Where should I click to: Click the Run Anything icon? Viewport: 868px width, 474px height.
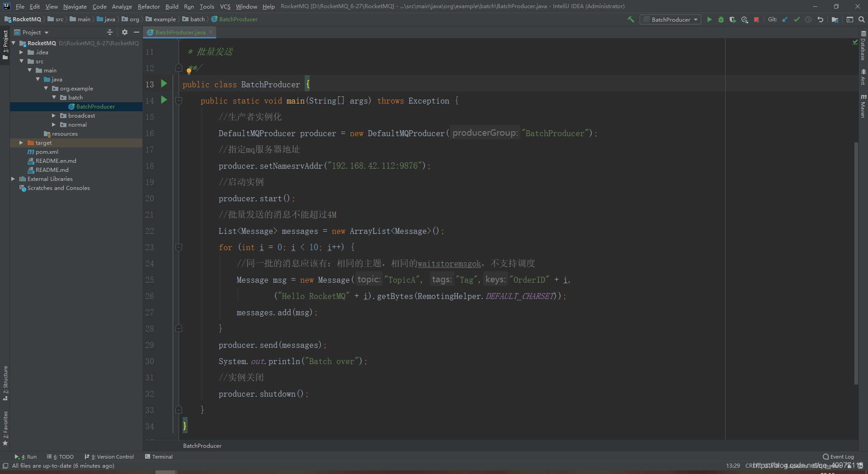tap(850, 19)
